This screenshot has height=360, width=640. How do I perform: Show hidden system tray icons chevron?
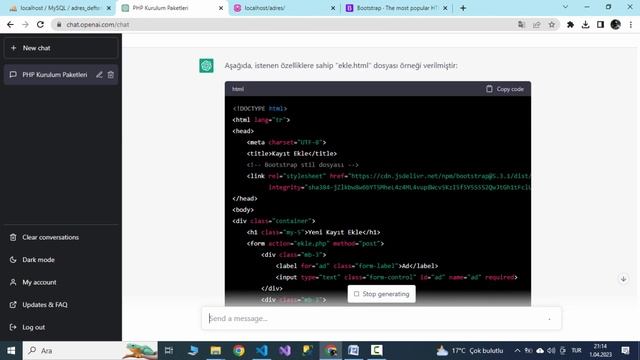tap(517, 351)
